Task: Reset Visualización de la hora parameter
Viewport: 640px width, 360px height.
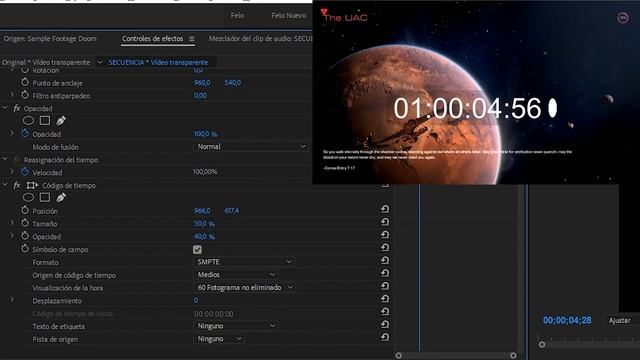Action: (x=385, y=286)
